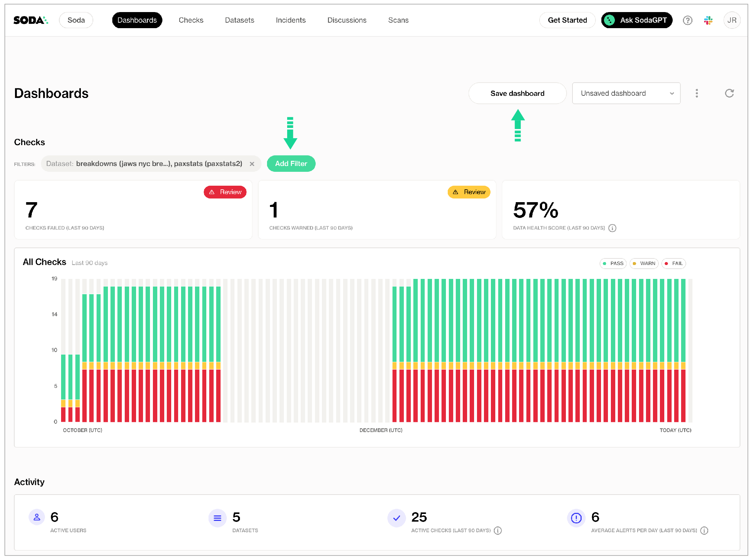Click the green Add Filter button

[x=291, y=164]
